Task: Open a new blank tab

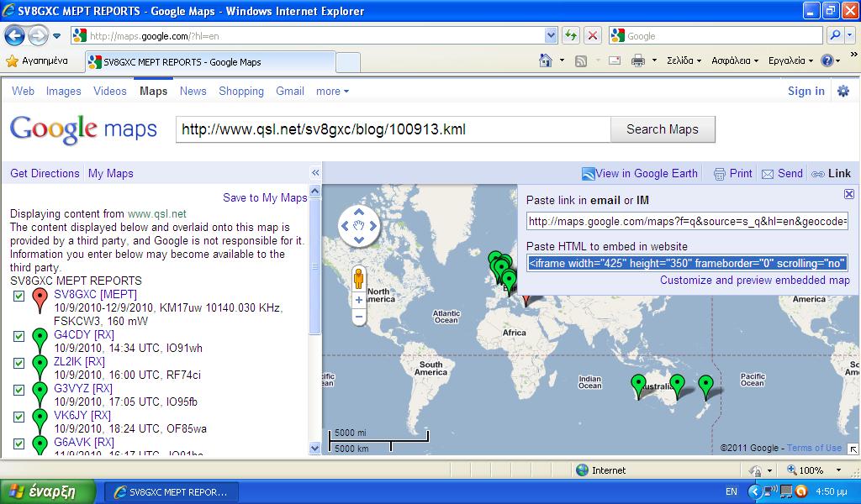Action: tap(347, 62)
